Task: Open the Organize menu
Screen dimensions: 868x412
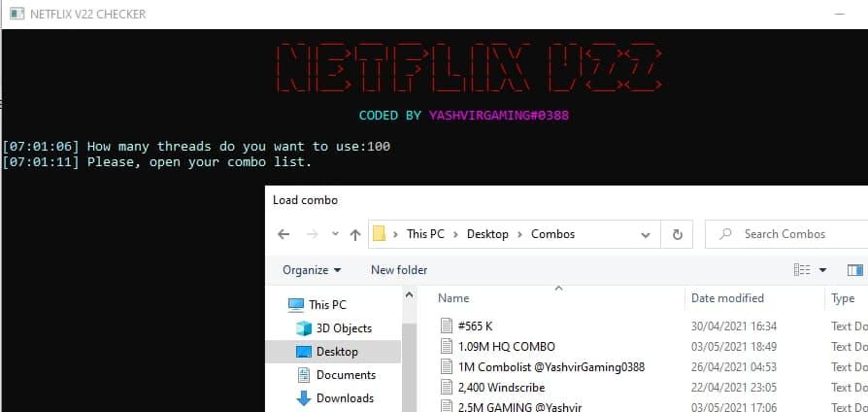Action: [x=312, y=270]
